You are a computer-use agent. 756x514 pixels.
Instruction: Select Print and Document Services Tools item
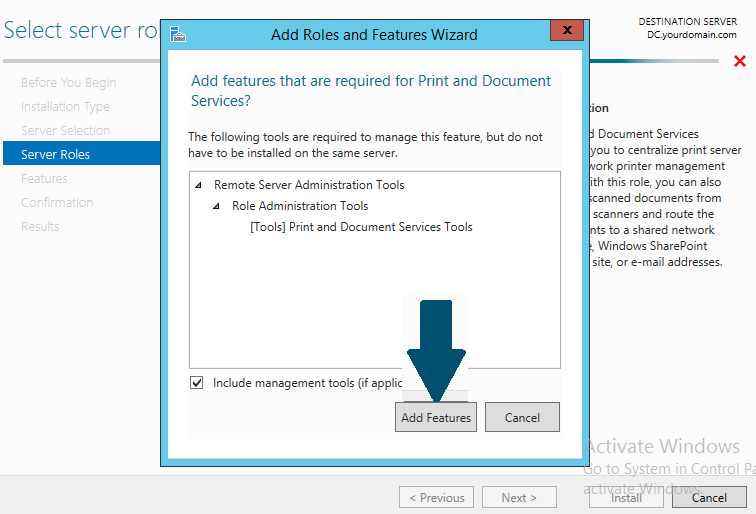pos(361,227)
